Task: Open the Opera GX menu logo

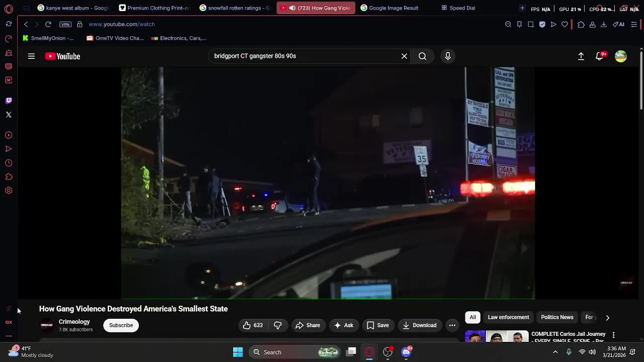Action: (x=9, y=9)
